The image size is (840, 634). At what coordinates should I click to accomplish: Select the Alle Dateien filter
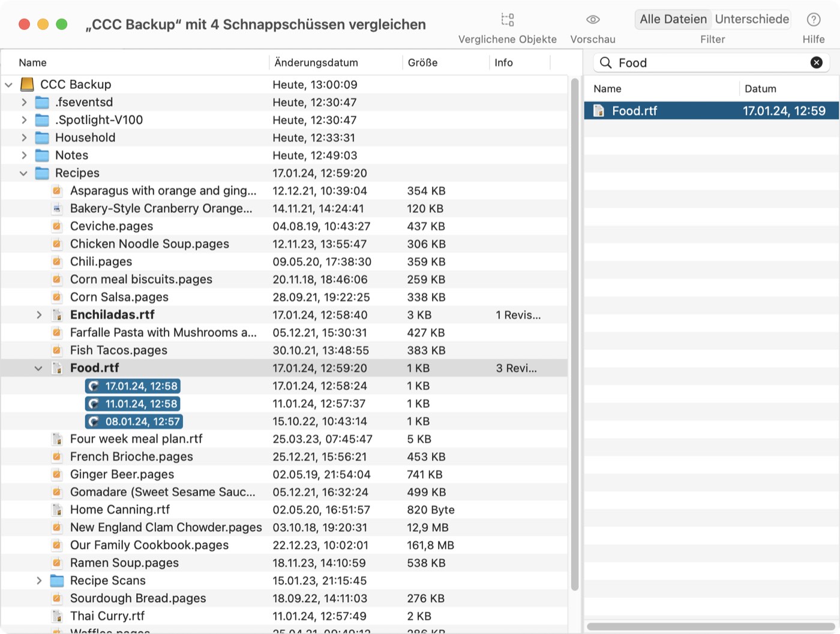tap(673, 19)
